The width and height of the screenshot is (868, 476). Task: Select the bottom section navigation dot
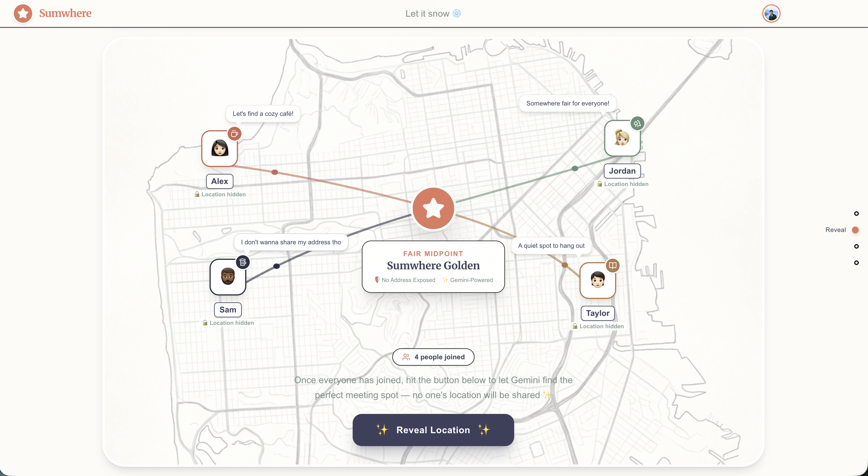pos(856,262)
